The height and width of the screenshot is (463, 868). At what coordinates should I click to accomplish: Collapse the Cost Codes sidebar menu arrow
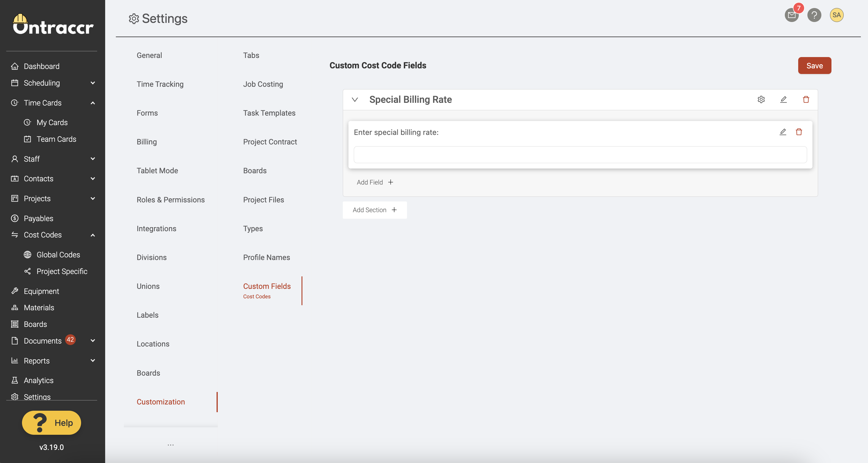(93, 235)
